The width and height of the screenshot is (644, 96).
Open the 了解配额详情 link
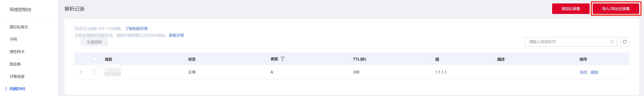[136, 29]
